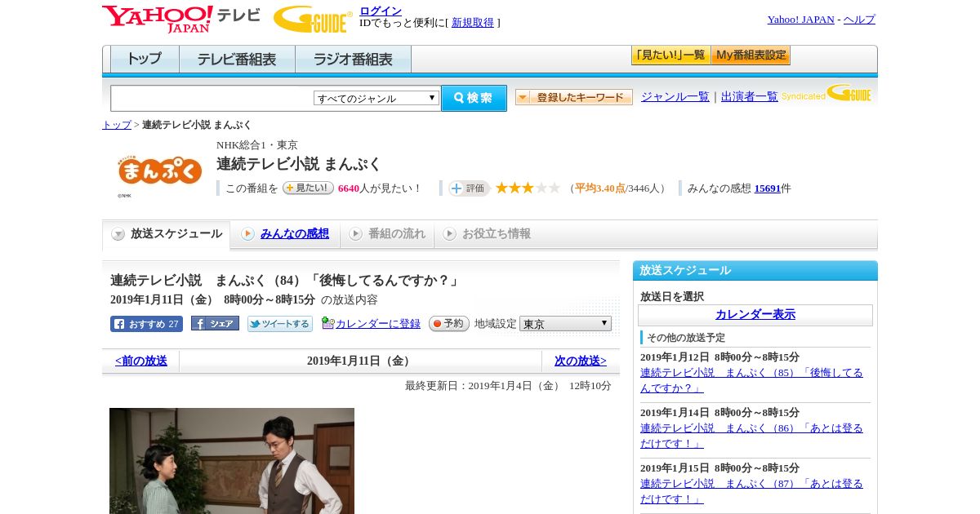Click the カレンダーに登録 calendar icon

coord(327,323)
